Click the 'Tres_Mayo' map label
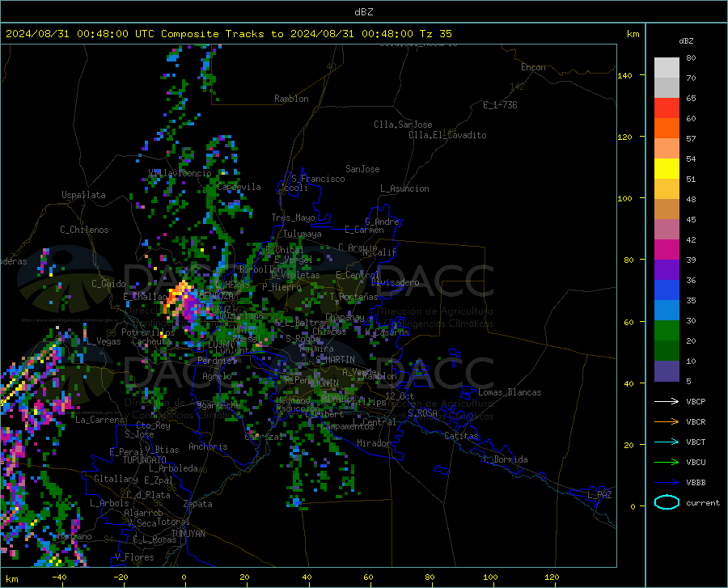 [x=293, y=218]
